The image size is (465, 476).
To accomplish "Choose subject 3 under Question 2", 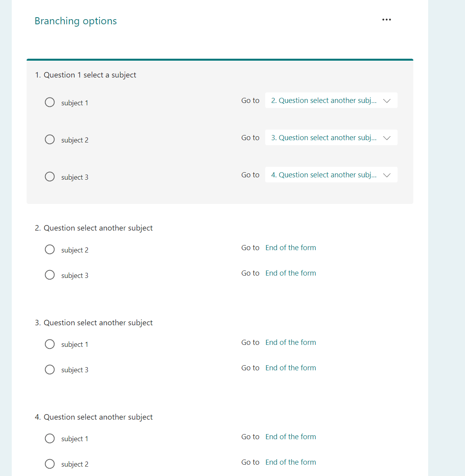I will 50,275.
